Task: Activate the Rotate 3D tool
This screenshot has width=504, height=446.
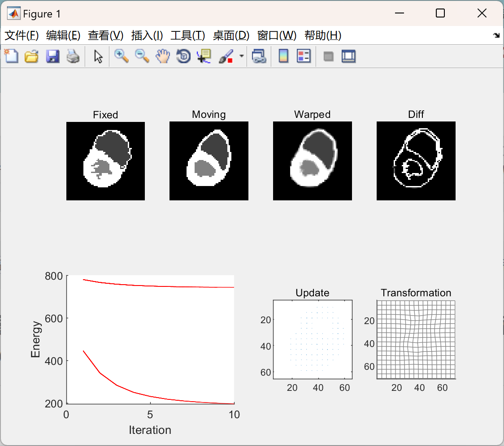Action: coord(183,56)
